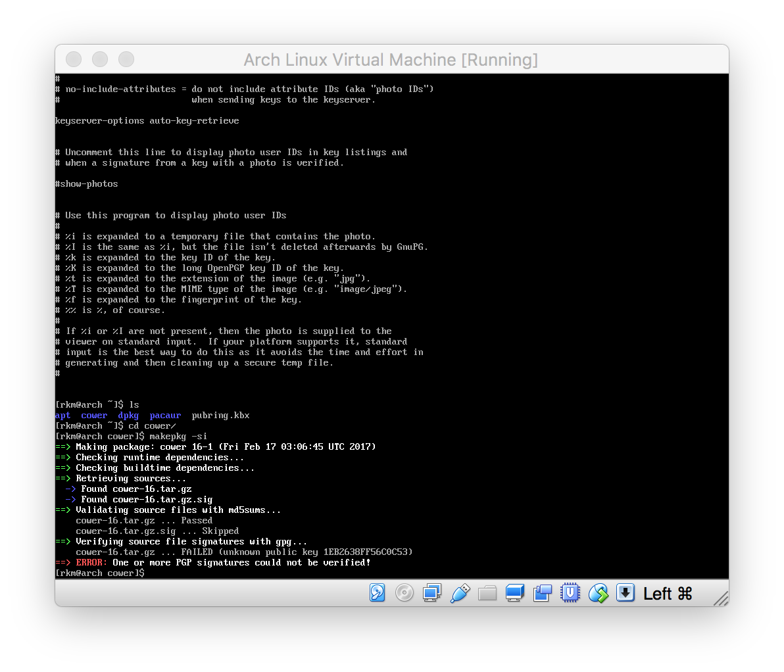
Task: Click the 'Checking buildtime dependencies...' line
Action: coord(155,468)
